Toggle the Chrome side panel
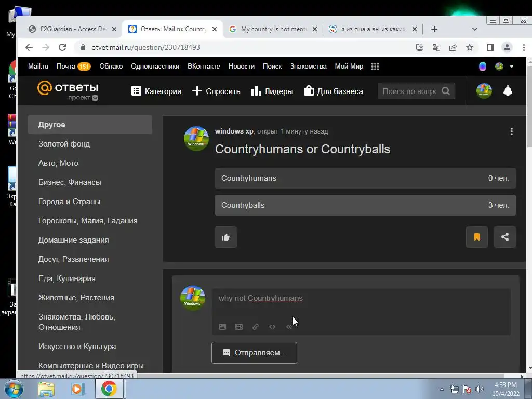 490,47
